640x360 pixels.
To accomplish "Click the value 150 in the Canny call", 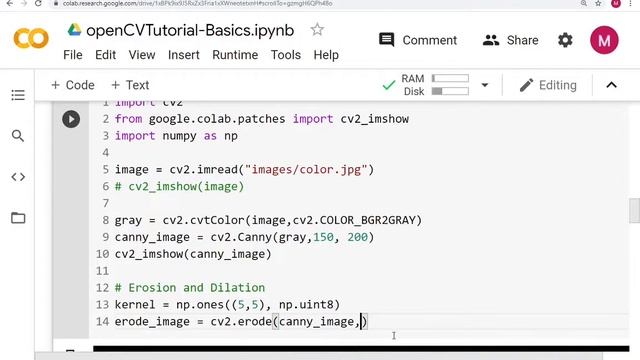I will [323, 237].
